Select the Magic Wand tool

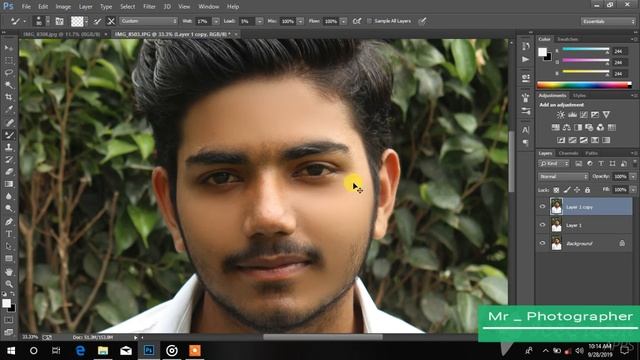(x=9, y=85)
